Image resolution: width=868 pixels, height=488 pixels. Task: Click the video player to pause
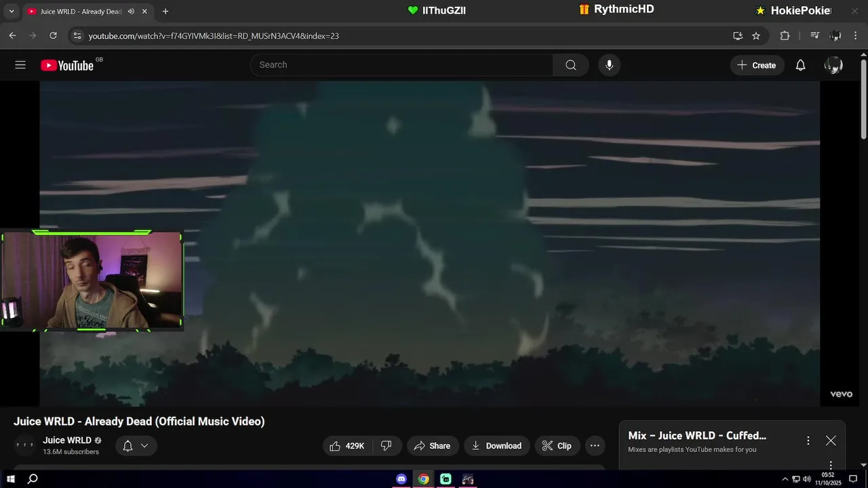coord(430,243)
